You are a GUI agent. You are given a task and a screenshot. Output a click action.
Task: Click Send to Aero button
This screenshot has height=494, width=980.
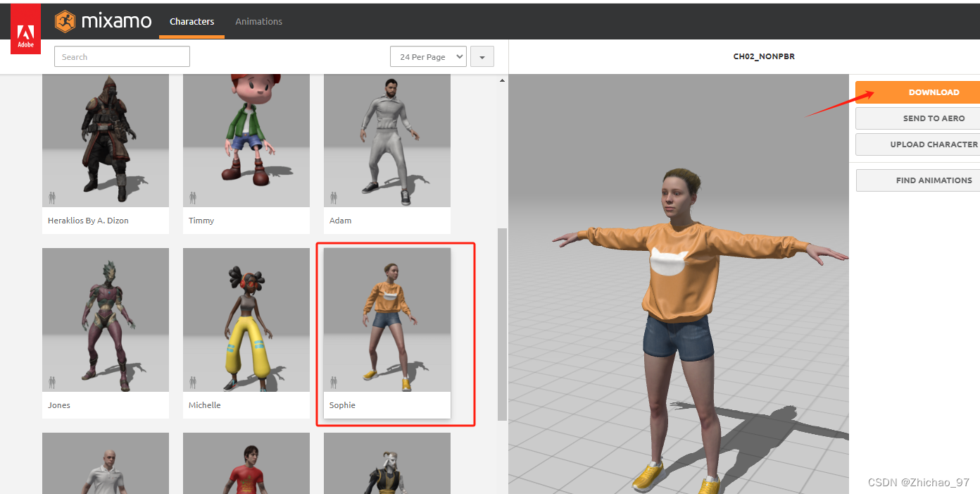coord(917,118)
